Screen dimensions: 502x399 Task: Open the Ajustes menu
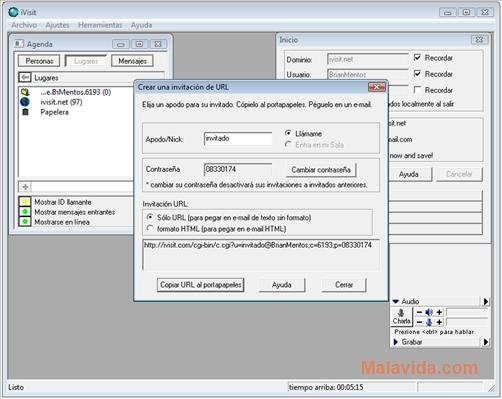pyautogui.click(x=57, y=25)
